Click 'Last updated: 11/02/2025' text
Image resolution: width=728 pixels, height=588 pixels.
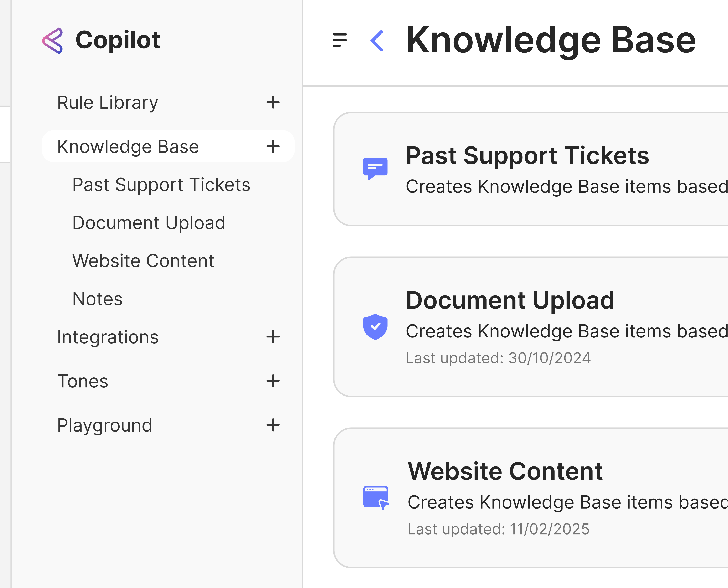(x=498, y=529)
